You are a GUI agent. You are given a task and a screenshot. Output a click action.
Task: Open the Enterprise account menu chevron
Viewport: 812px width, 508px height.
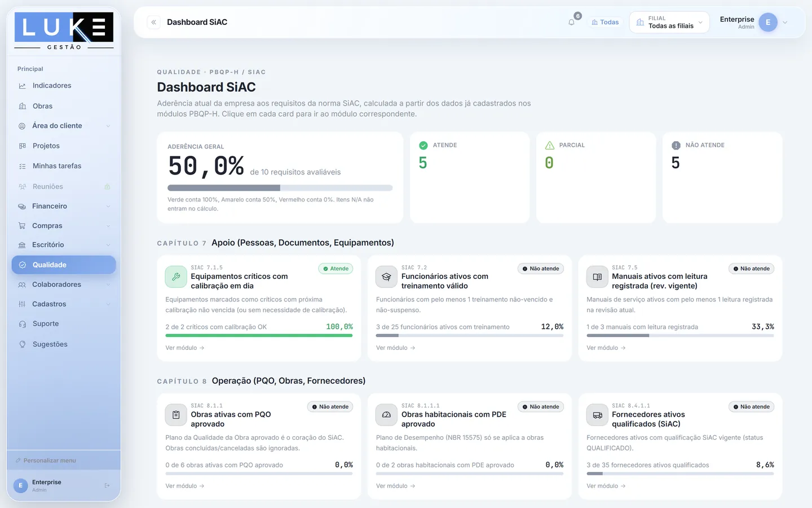pos(785,23)
